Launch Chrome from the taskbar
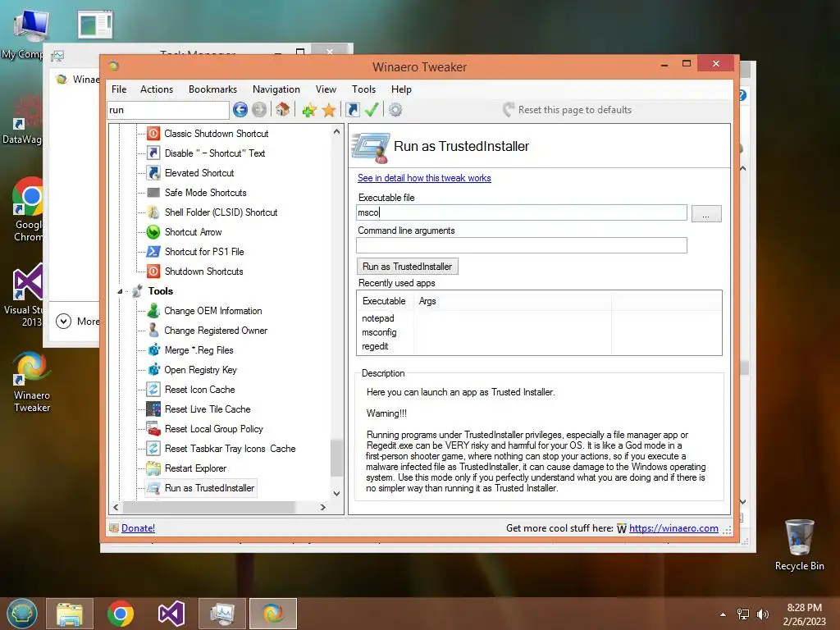Screen dimensions: 840x630 point(120,614)
